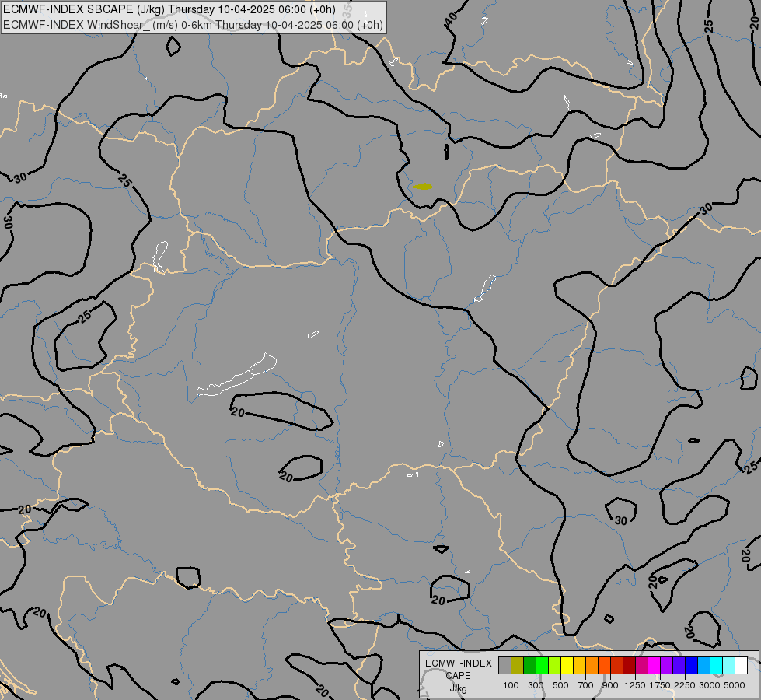Click the WindShear 0-6km title line

[x=193, y=25]
